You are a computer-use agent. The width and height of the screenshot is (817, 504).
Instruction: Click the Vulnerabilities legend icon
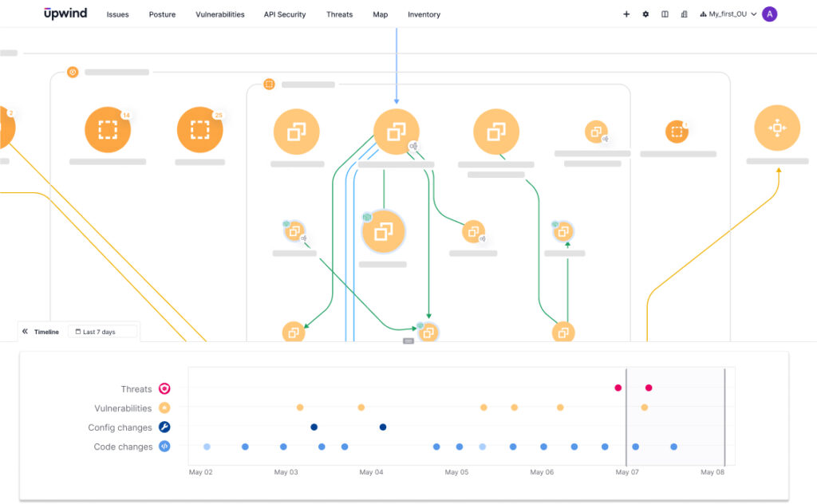point(164,408)
